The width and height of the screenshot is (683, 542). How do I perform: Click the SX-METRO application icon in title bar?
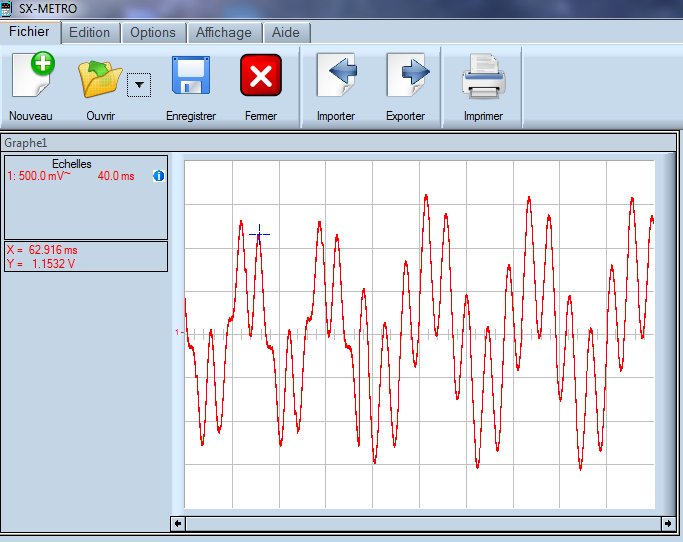(x=6, y=8)
